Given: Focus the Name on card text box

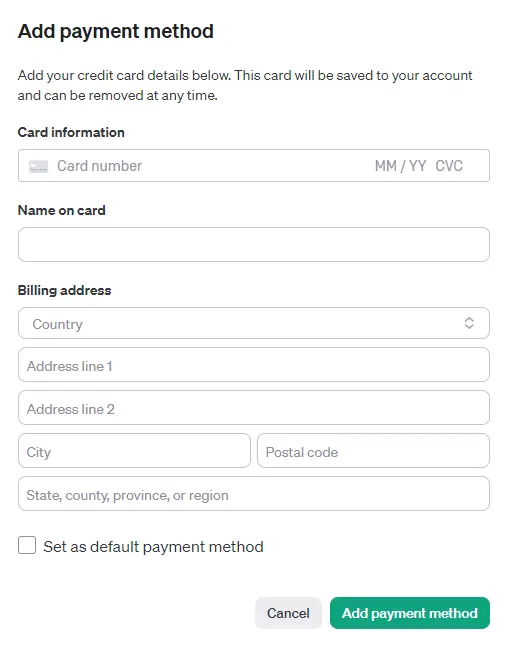Looking at the screenshot, I should [254, 244].
